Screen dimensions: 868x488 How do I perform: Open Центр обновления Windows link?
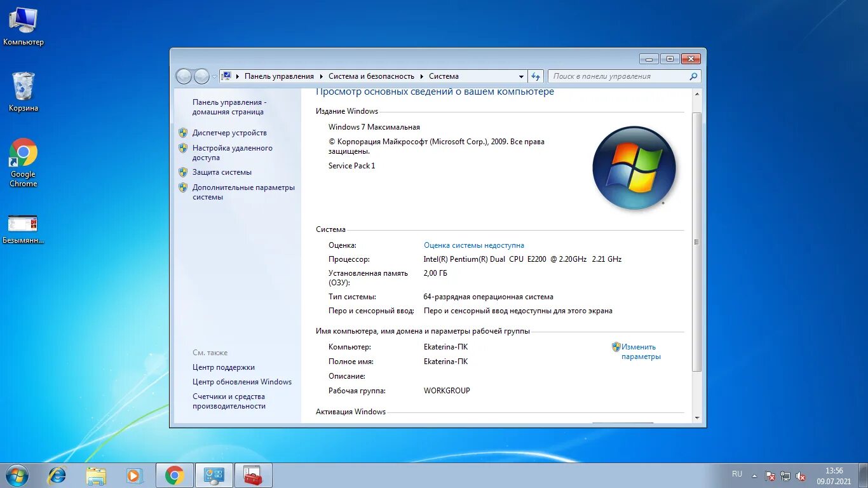pyautogui.click(x=242, y=382)
